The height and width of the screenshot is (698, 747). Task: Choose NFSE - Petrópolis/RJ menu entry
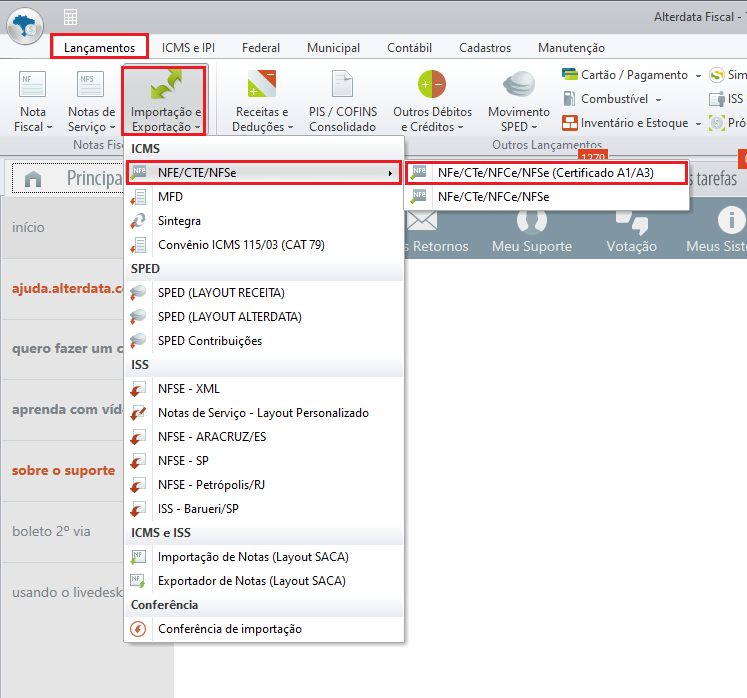point(264,485)
